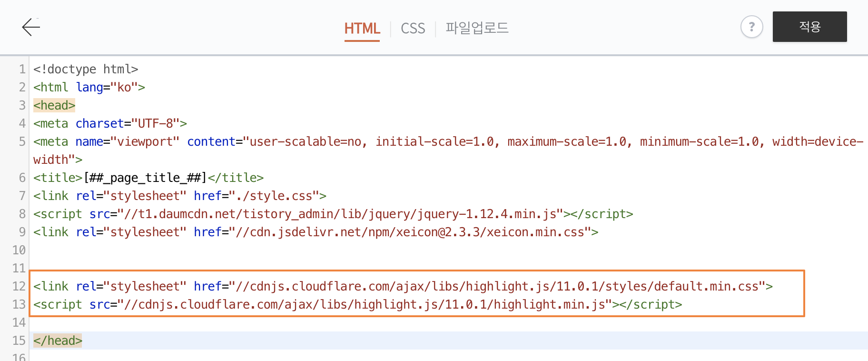
Task: Click line number 12 in the gutter
Action: click(19, 286)
